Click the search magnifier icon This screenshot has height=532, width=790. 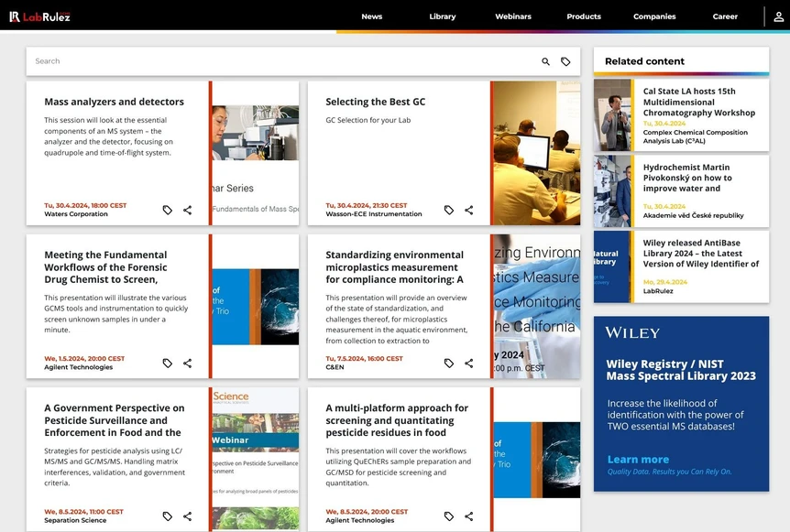545,61
